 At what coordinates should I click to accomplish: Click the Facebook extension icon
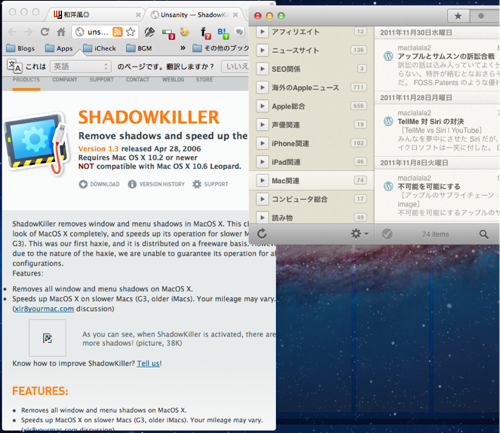[205, 33]
